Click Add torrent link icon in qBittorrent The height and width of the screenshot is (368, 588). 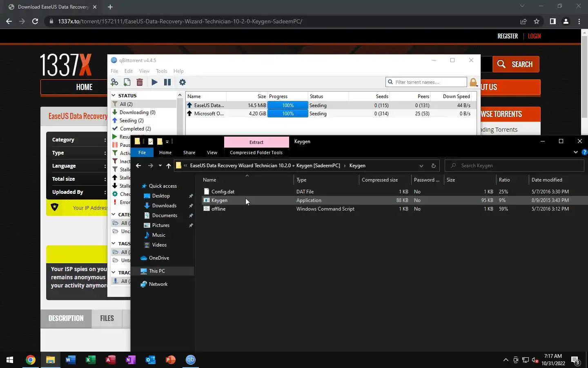(x=114, y=82)
